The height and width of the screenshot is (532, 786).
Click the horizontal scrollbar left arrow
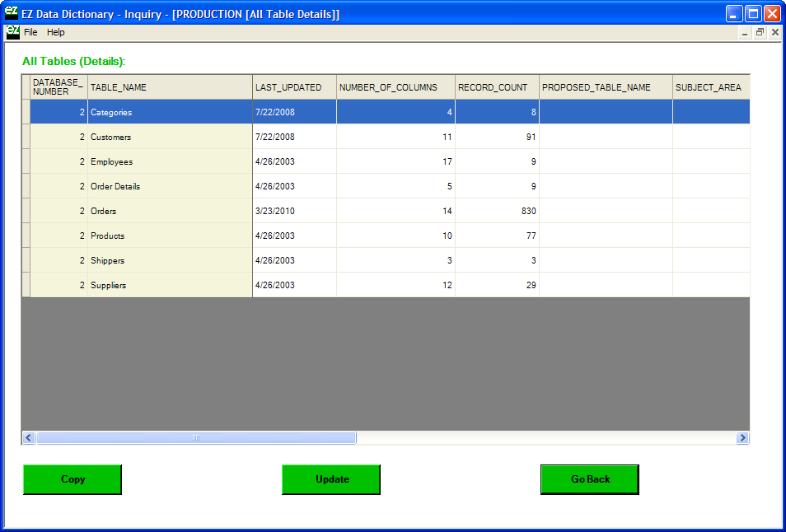[x=29, y=438]
